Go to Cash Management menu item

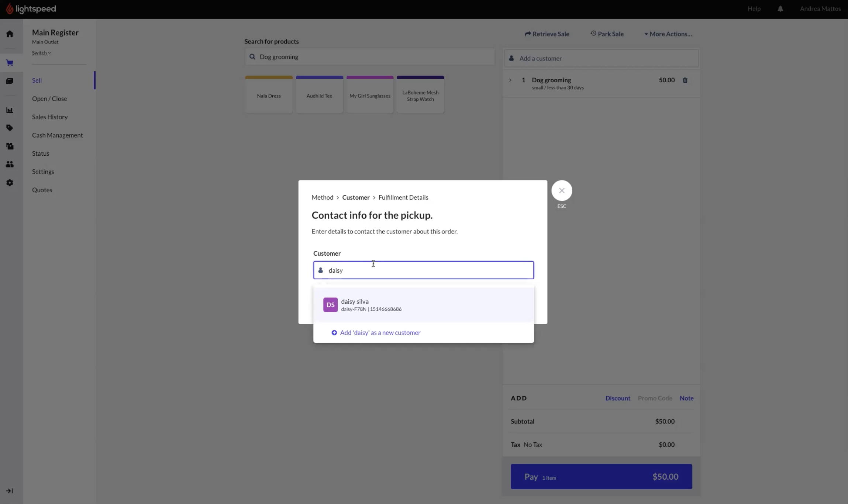57,135
